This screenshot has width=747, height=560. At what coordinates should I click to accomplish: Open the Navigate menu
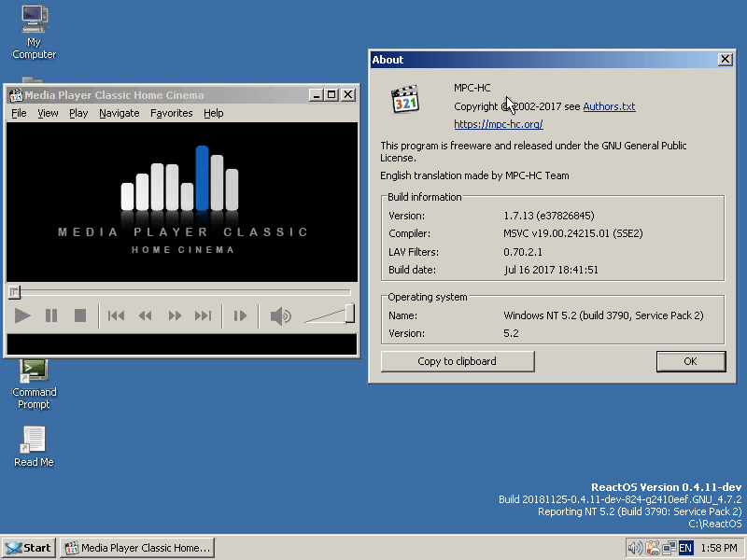(x=120, y=113)
